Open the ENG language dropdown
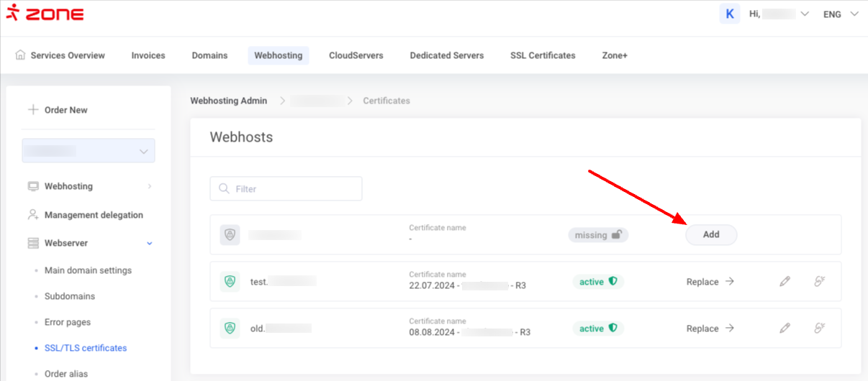Image resolution: width=868 pixels, height=381 pixels. click(x=840, y=14)
